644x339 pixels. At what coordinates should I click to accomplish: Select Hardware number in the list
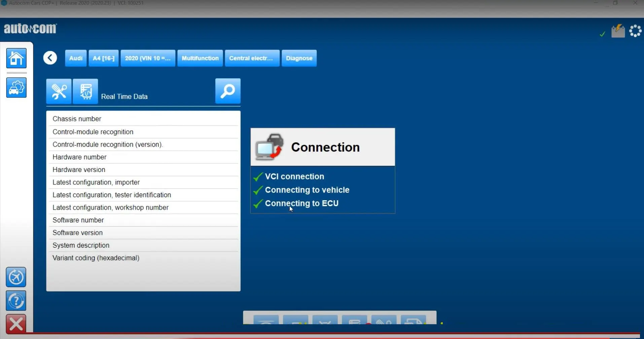tap(143, 157)
